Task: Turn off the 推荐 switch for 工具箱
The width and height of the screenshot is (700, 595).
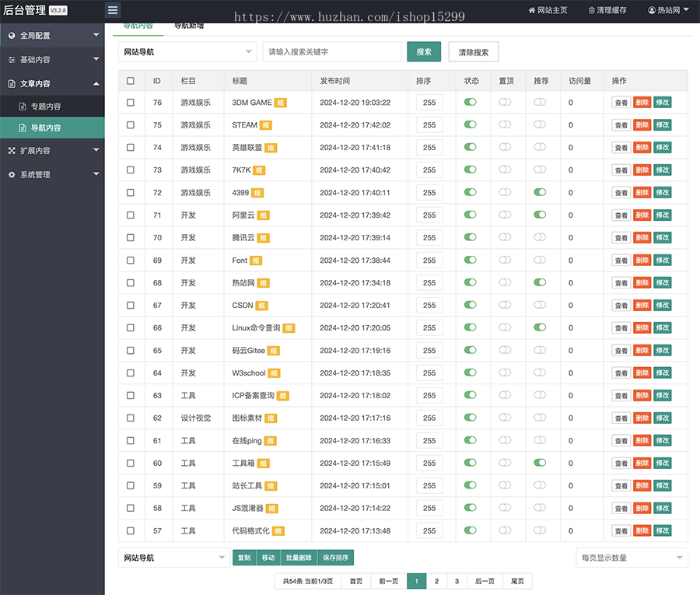Action: pyautogui.click(x=540, y=463)
